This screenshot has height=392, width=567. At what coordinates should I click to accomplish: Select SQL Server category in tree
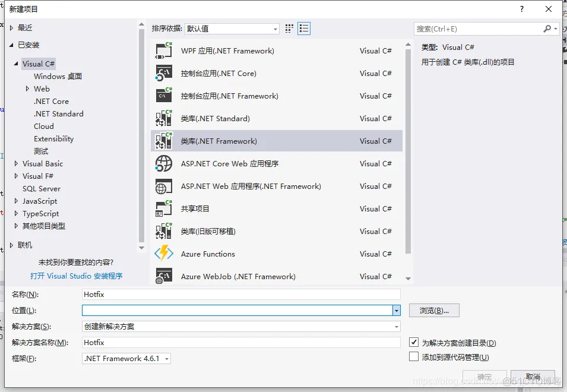[42, 188]
